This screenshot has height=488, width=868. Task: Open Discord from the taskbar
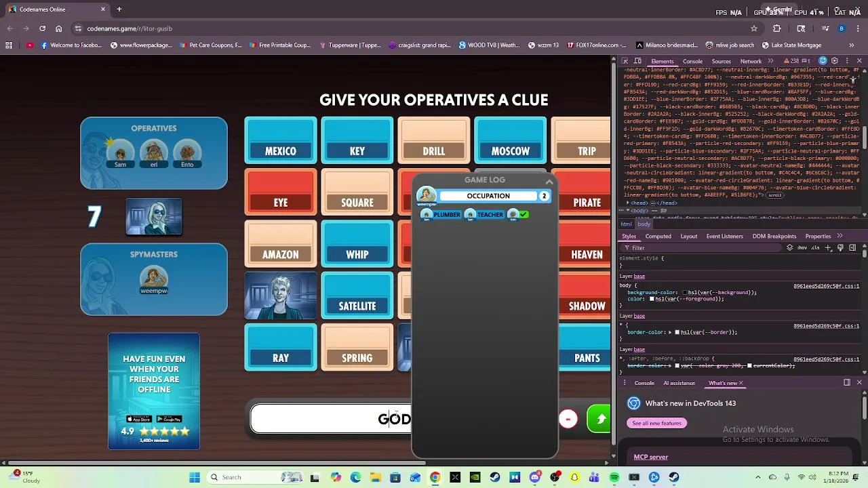[x=535, y=477]
